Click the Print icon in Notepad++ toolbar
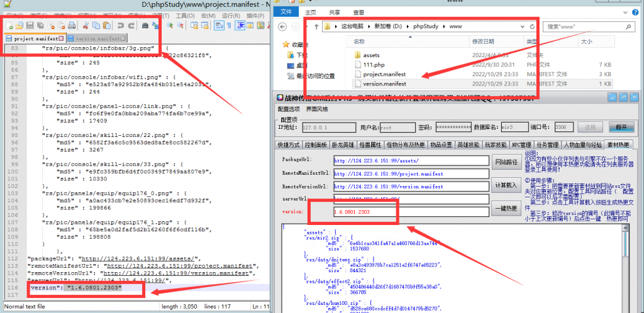This screenshot has width=644, height=313. 72,25
